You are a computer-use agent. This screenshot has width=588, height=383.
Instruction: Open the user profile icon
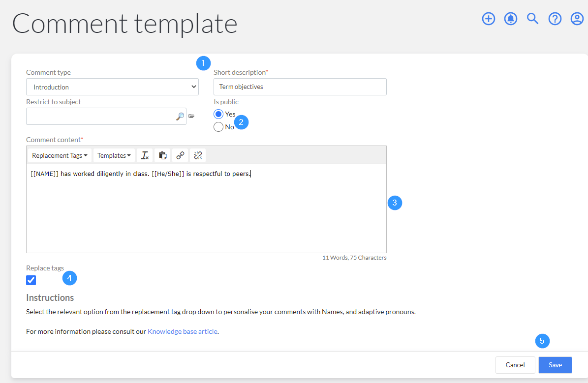click(577, 19)
